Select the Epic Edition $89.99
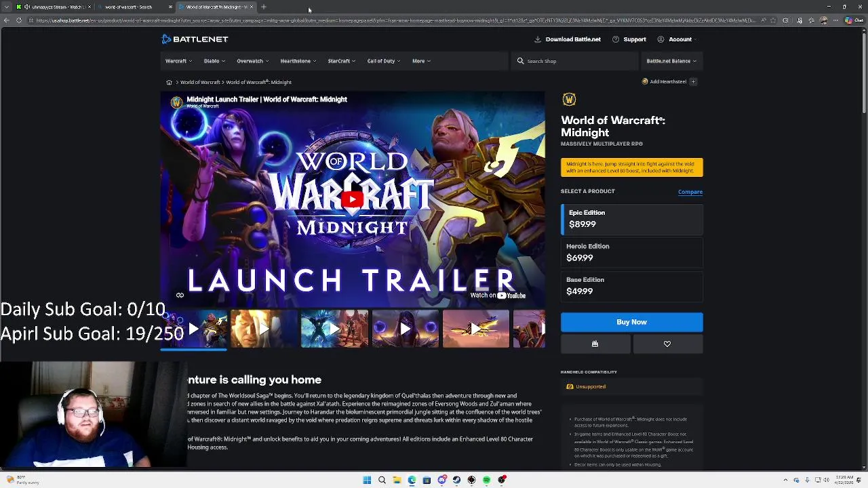868x488 pixels. click(632, 218)
